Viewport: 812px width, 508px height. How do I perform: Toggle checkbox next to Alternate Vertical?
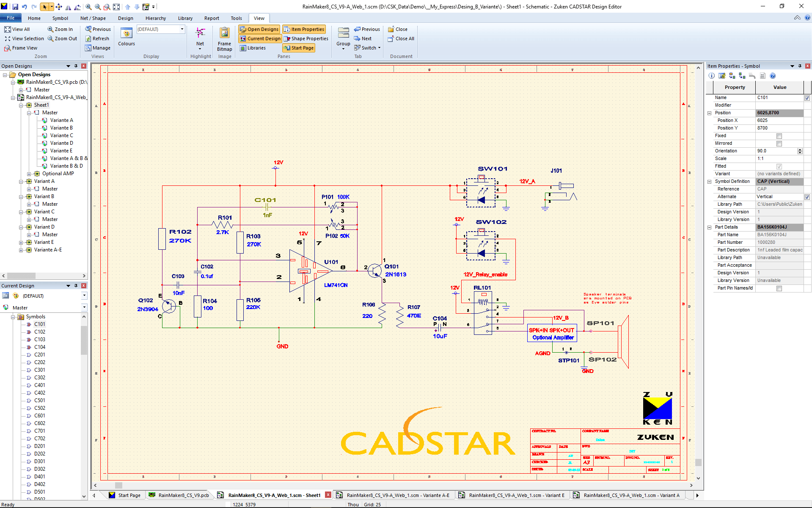(807, 197)
